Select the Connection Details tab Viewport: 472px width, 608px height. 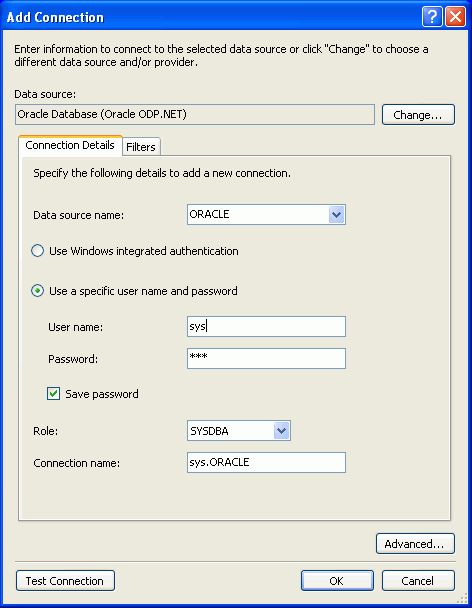pyautogui.click(x=70, y=145)
